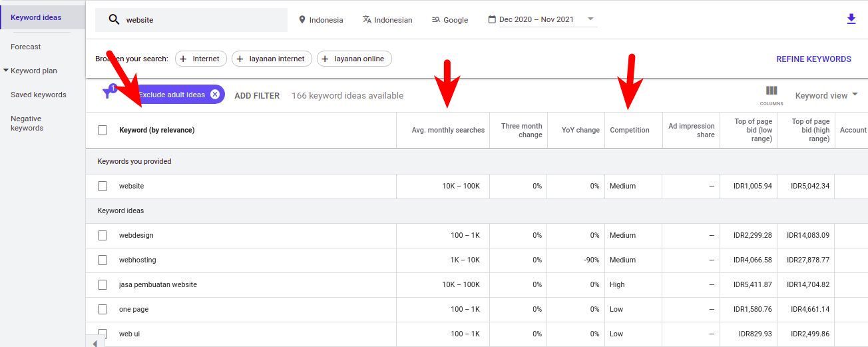The height and width of the screenshot is (347, 868).
Task: Open the date range dropdown arrow
Action: click(590, 19)
